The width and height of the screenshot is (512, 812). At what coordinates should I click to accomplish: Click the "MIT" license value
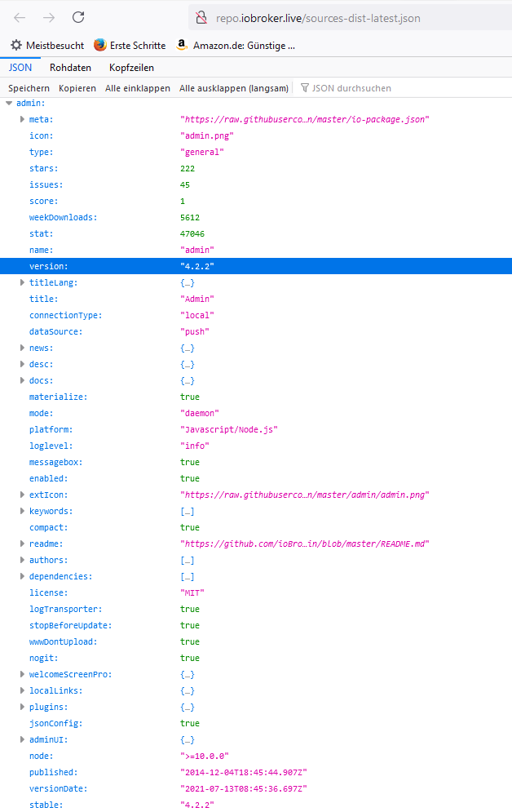192,592
